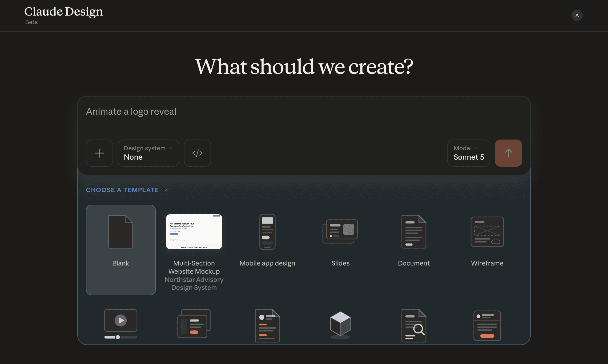608x364 pixels.
Task: Choose the Wireframe template icon
Action: 487,232
